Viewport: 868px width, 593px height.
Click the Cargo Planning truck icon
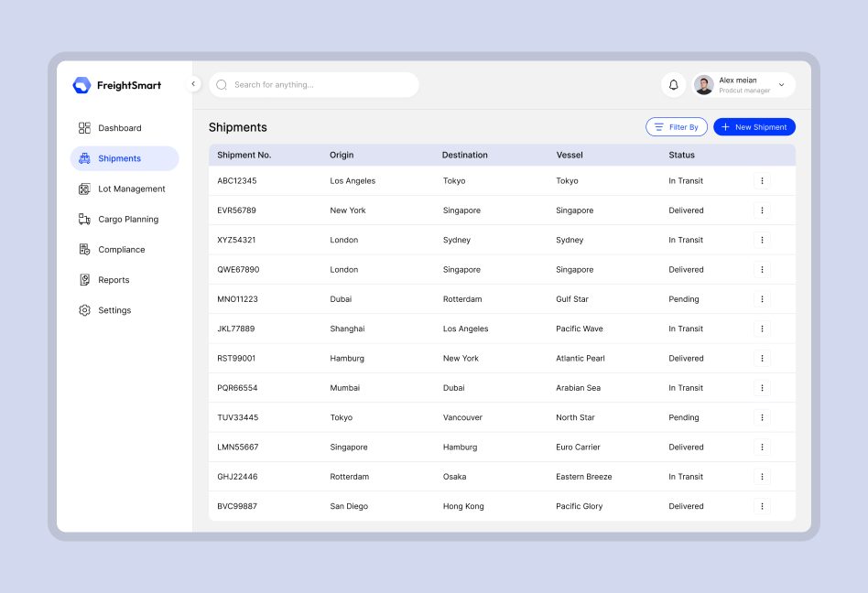84,220
